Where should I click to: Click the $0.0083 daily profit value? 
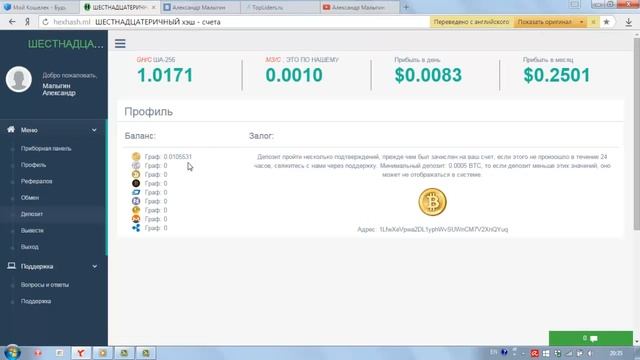pos(428,75)
